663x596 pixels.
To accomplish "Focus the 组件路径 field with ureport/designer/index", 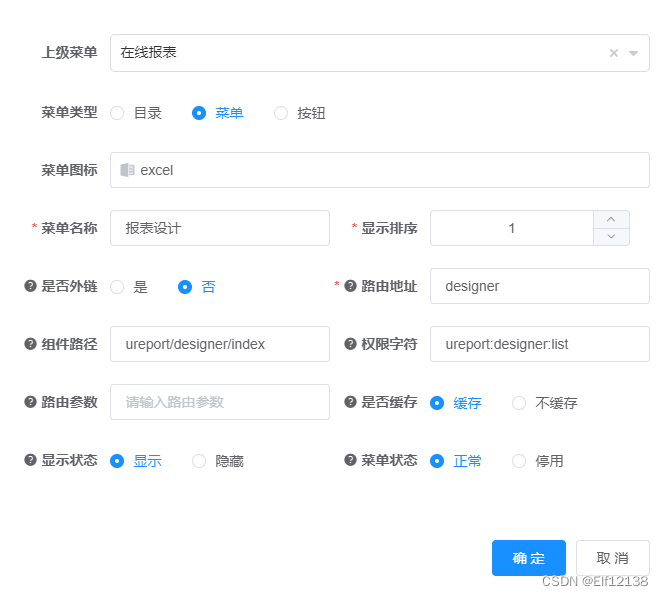I will coord(220,344).
